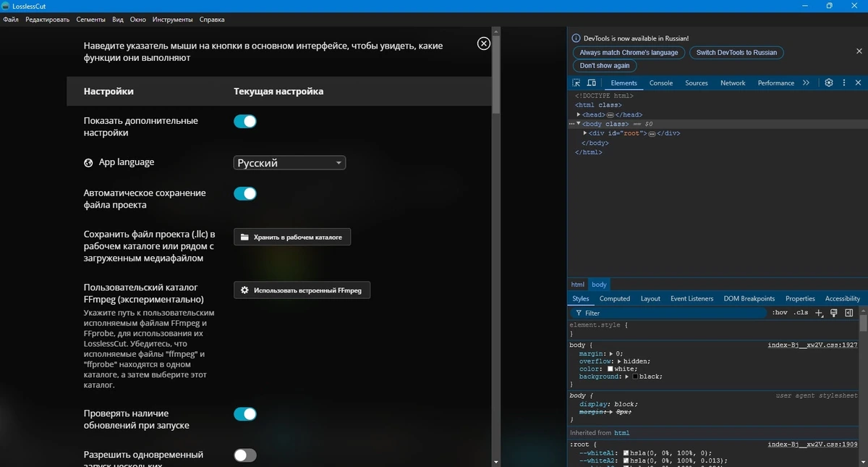This screenshot has width=868, height=467.
Task: Click the LosslessCut app icon in the title bar
Action: [x=7, y=6]
